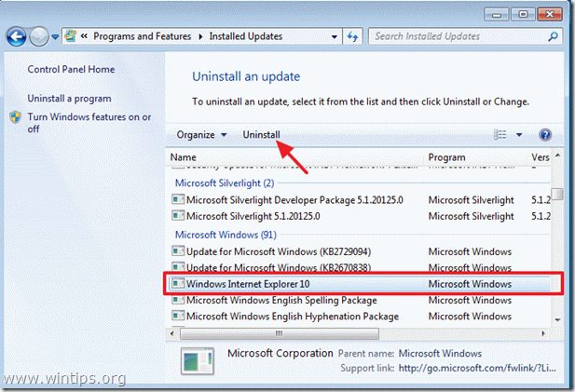This screenshot has width=575, height=392.
Task: Click the Control Panel icon in address bar
Action: [70, 36]
